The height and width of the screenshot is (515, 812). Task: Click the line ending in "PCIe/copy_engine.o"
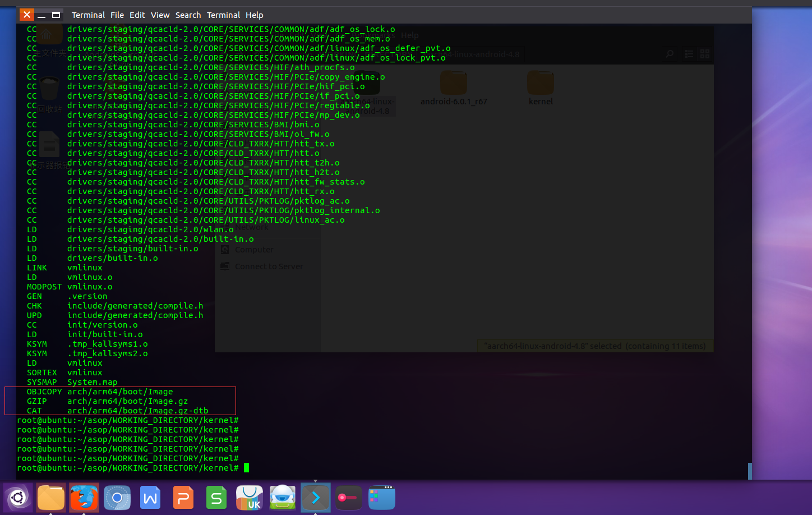206,77
